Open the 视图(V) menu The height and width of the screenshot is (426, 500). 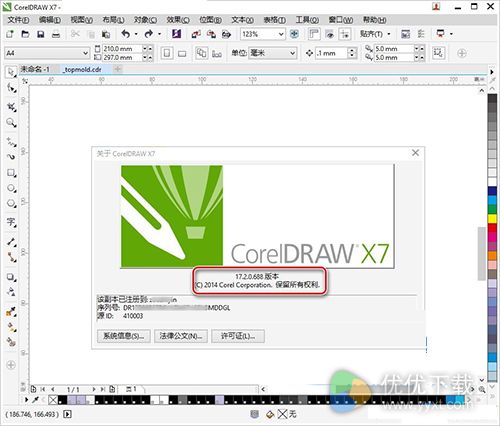(82, 20)
